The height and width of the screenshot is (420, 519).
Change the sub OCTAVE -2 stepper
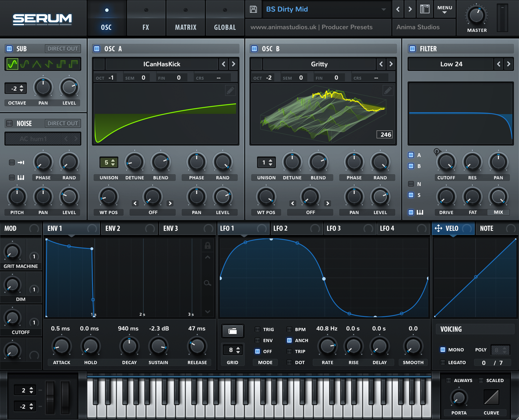[16, 89]
